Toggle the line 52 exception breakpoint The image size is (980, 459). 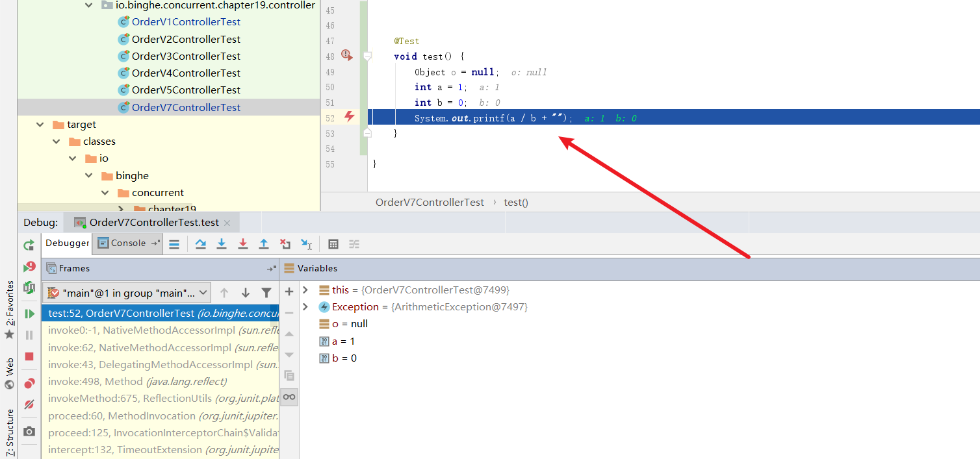[x=349, y=117]
